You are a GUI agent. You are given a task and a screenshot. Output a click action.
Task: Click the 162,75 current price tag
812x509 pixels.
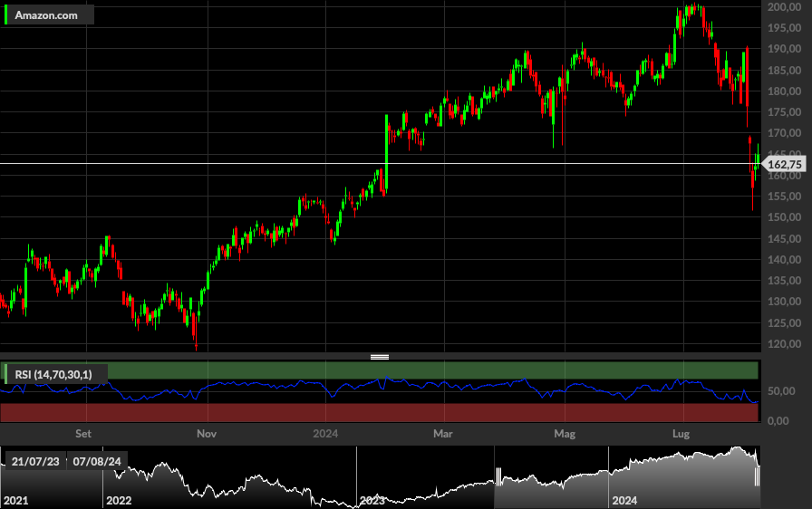[x=785, y=165]
